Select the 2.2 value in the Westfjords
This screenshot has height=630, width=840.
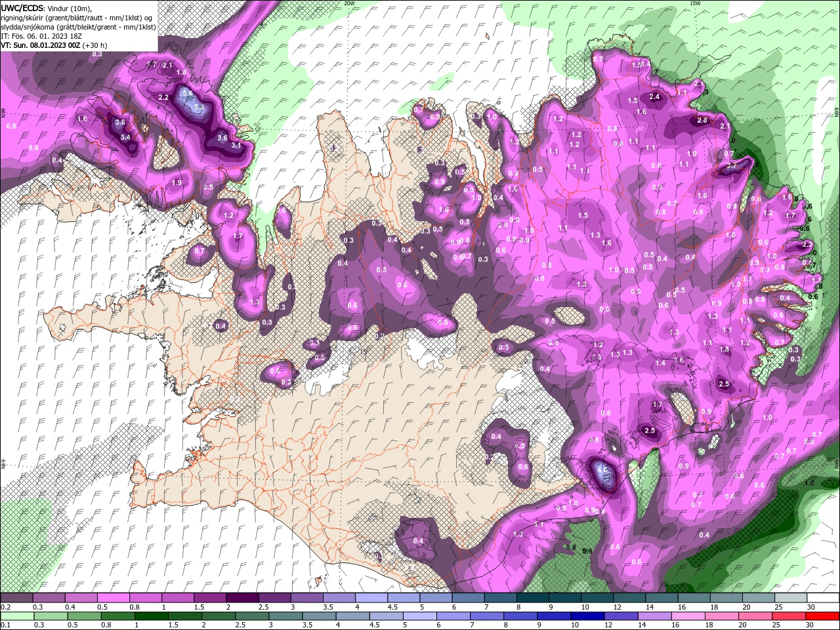point(163,97)
